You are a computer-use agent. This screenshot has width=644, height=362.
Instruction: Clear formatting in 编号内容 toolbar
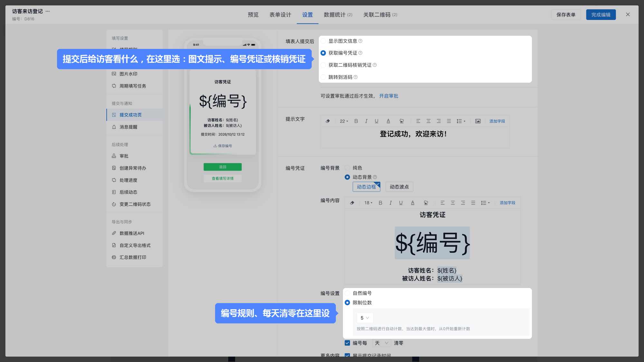point(352,203)
